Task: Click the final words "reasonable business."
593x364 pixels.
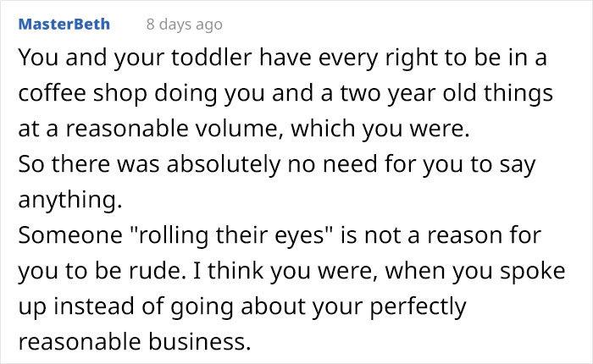Action: pos(135,341)
